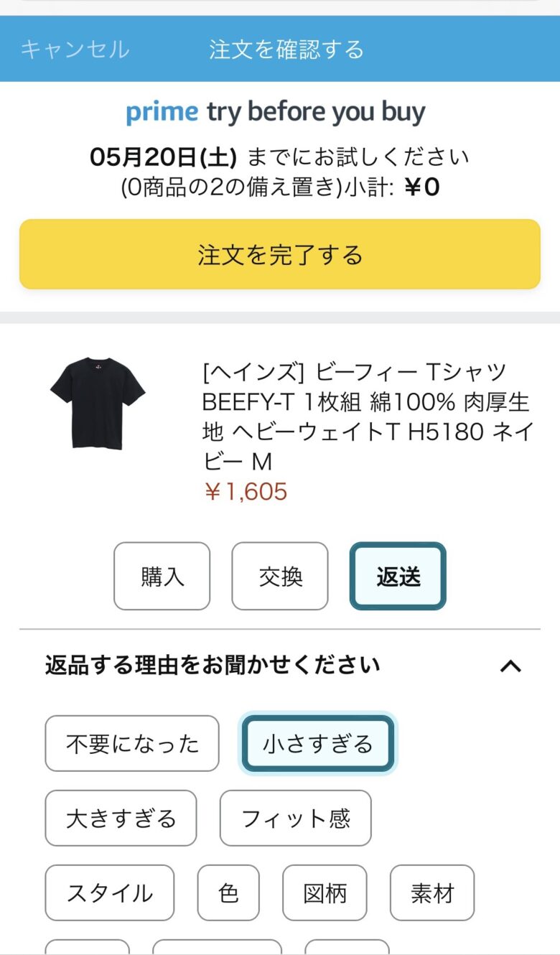
Task: Pick 大きすぎる as the return reason
Action: click(121, 818)
